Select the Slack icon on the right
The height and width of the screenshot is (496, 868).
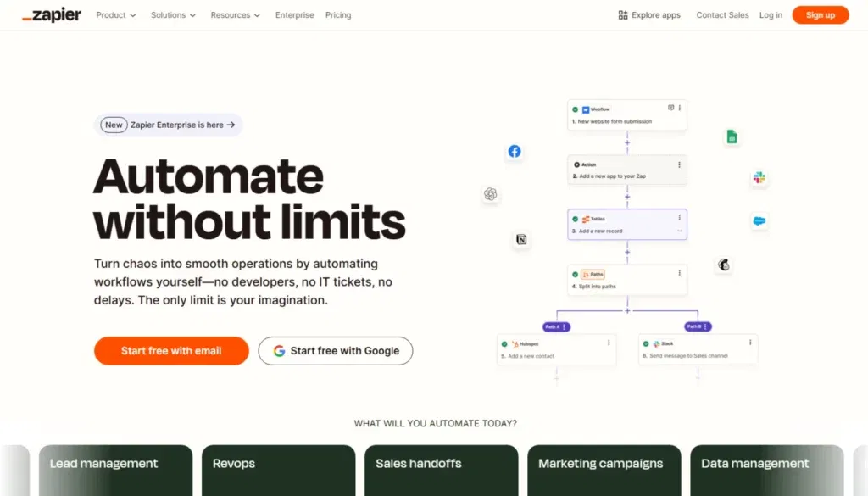759,178
